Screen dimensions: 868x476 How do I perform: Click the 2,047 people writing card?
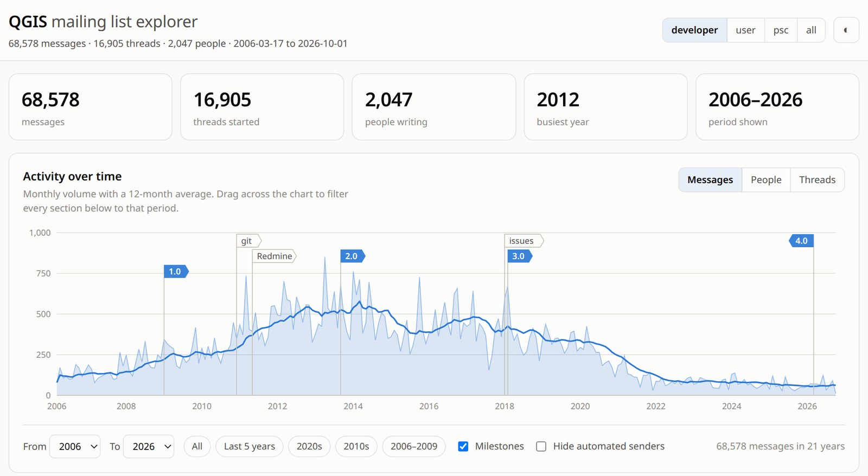[x=434, y=107]
